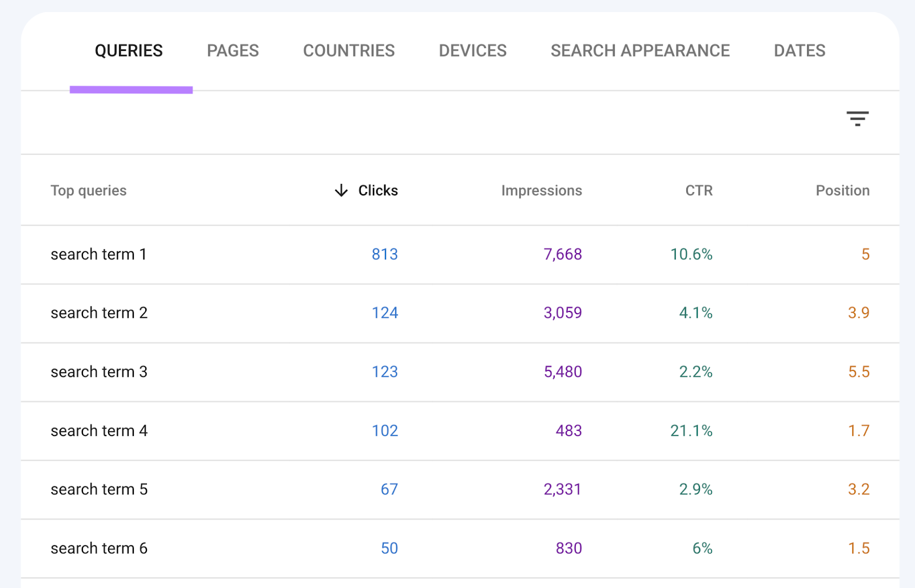This screenshot has width=915, height=588.
Task: Switch to the PAGES tab
Action: (x=232, y=50)
